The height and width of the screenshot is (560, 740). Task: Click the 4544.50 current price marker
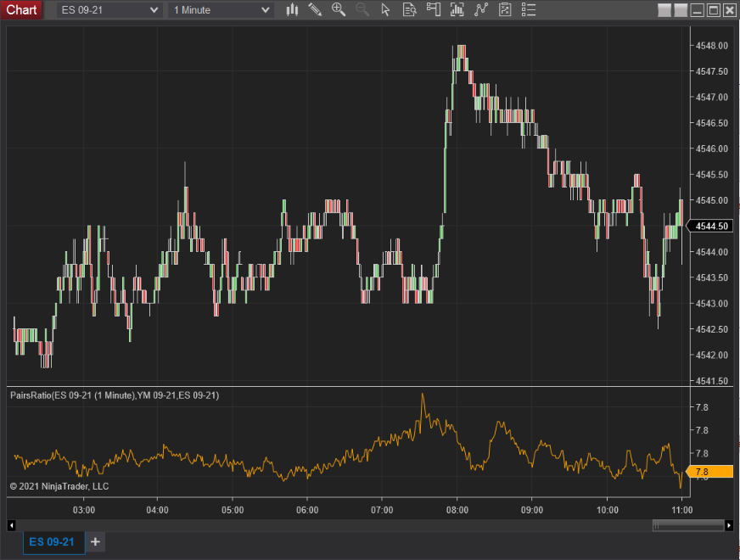(709, 226)
